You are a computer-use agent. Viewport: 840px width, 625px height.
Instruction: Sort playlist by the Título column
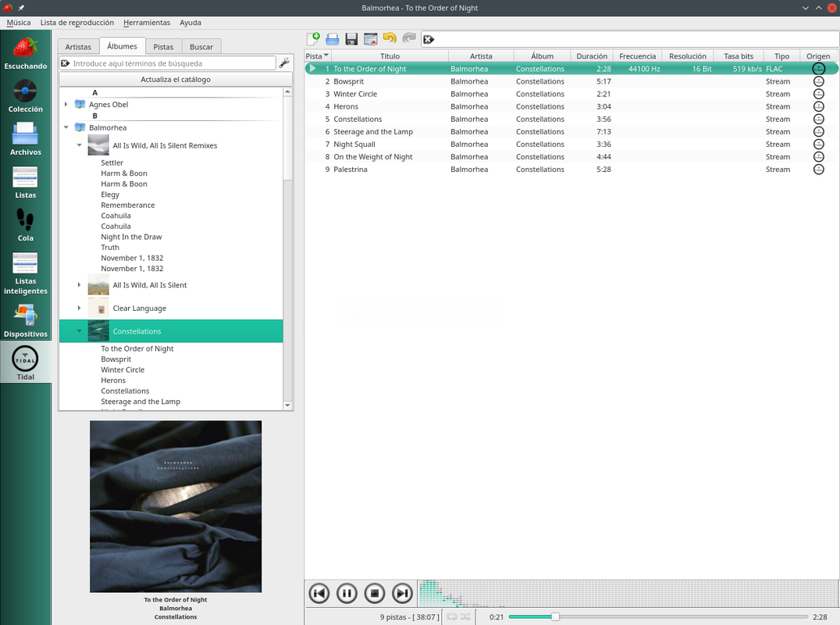point(390,55)
